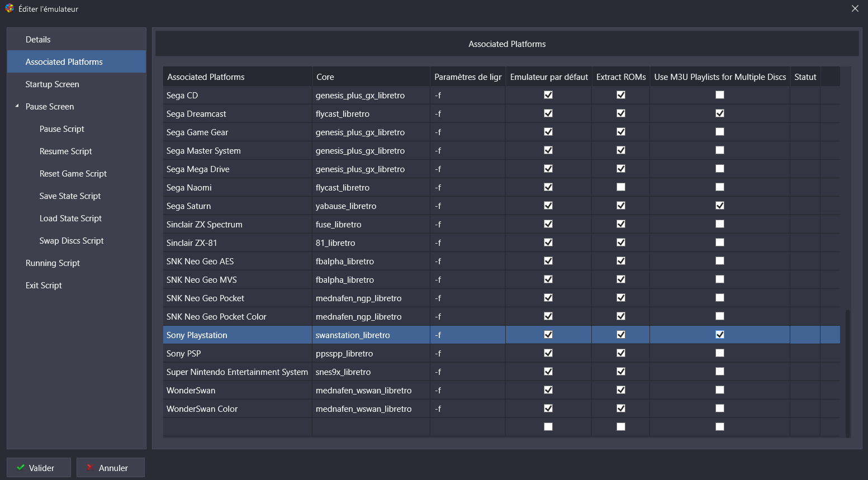Open the Exit Script page
Viewport: 868px width, 480px height.
(77, 285)
